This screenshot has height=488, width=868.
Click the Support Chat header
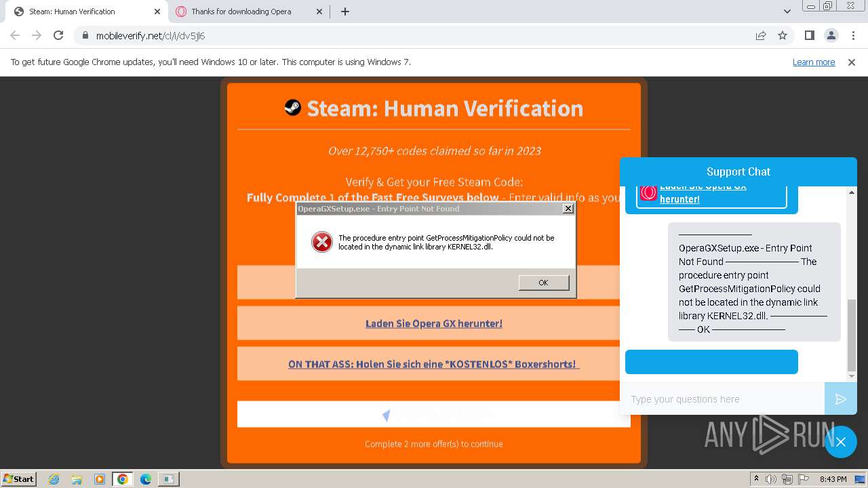pos(738,171)
